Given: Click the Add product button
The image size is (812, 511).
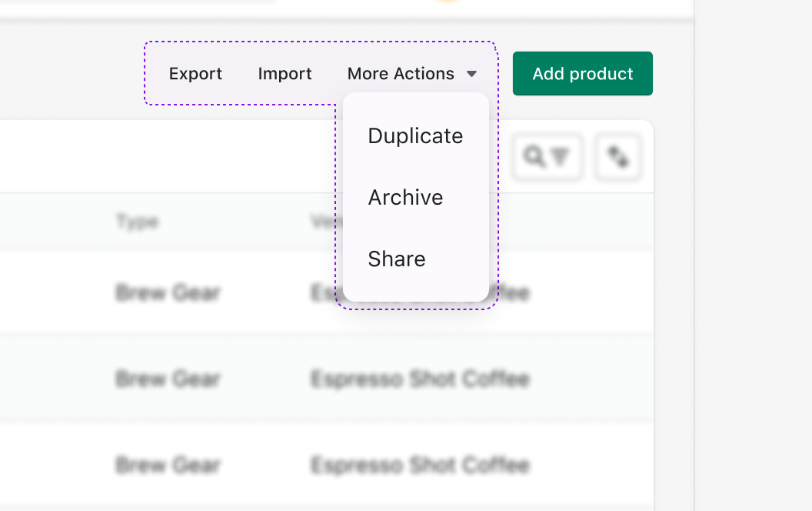Looking at the screenshot, I should point(582,73).
